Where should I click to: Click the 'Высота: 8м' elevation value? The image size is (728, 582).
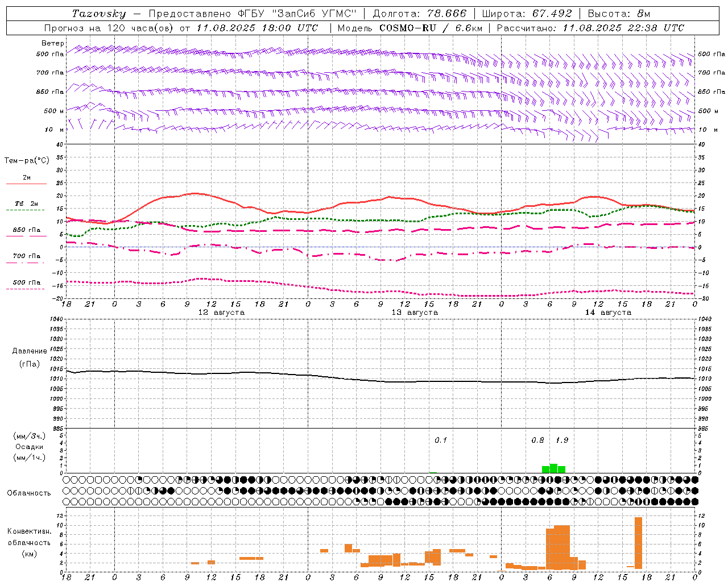[619, 14]
